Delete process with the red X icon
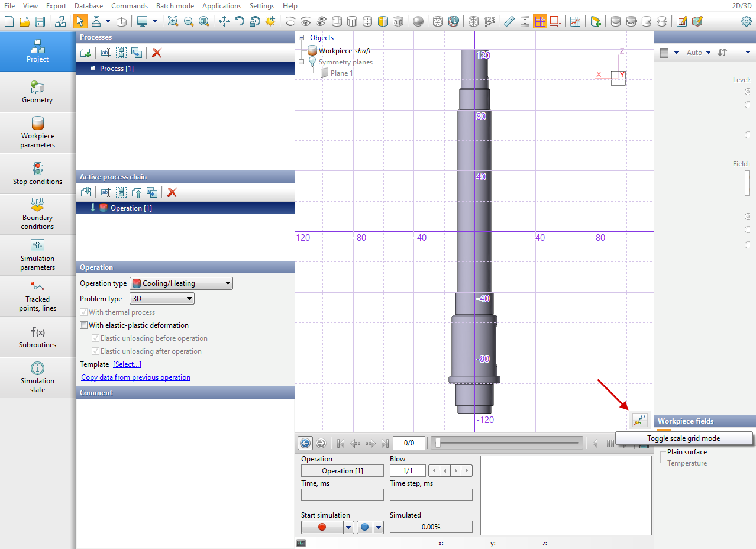Screen dimensions: 756x549 coord(157,53)
